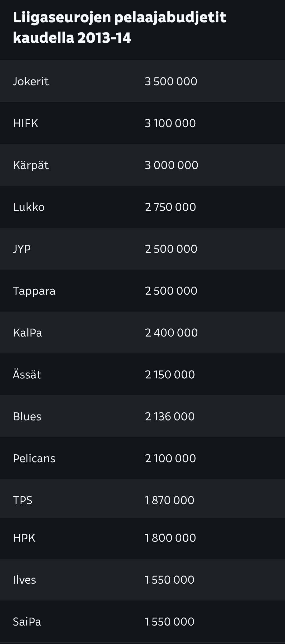Click the 2 750 000 budget value
The height and width of the screenshot is (644, 285).
[x=170, y=207]
